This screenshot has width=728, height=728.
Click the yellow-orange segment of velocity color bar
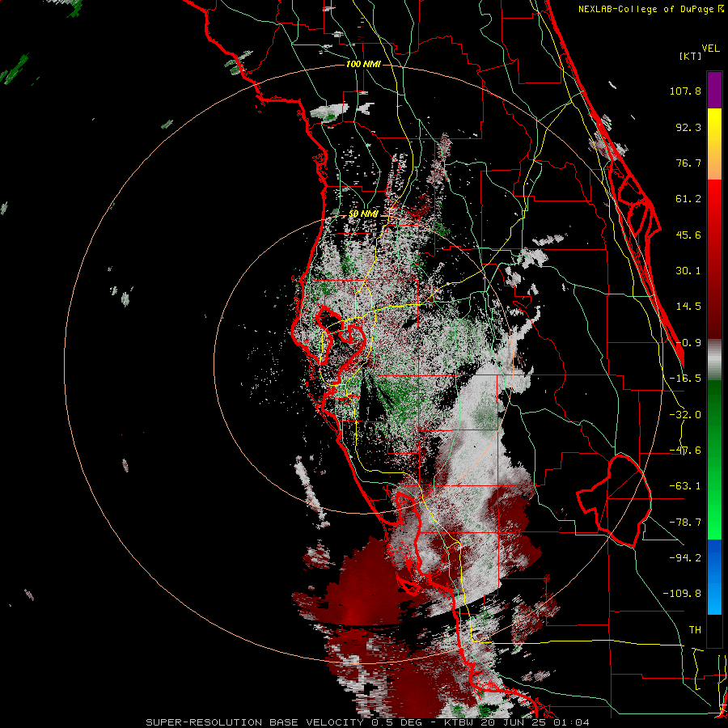[x=714, y=144]
